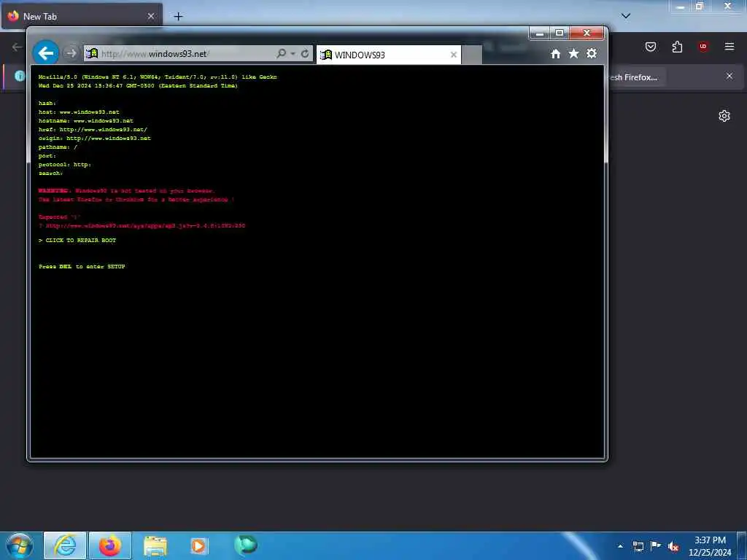Open Action Center flag icon
This screenshot has height=560, width=747.
tap(656, 546)
